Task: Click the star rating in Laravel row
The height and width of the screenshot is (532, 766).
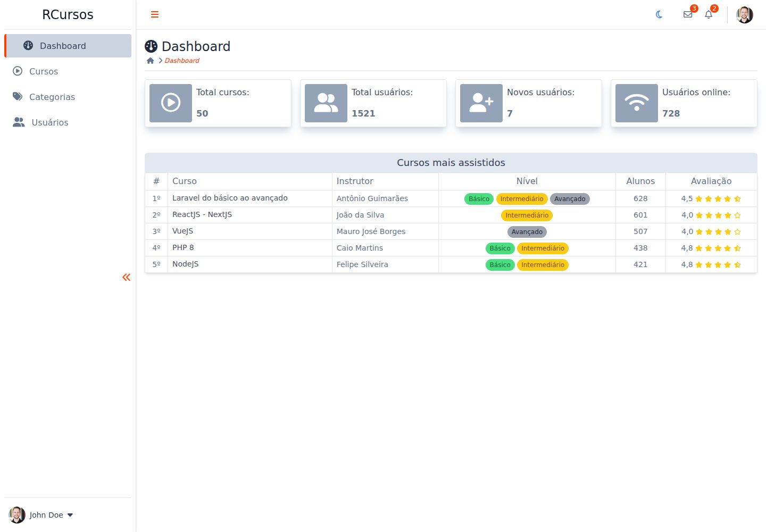Action: (718, 199)
